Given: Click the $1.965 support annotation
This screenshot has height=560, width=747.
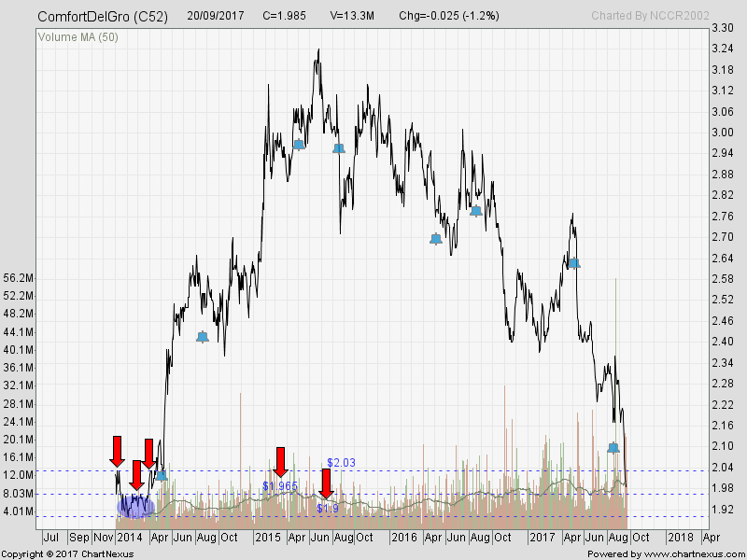Looking at the screenshot, I should point(280,487).
